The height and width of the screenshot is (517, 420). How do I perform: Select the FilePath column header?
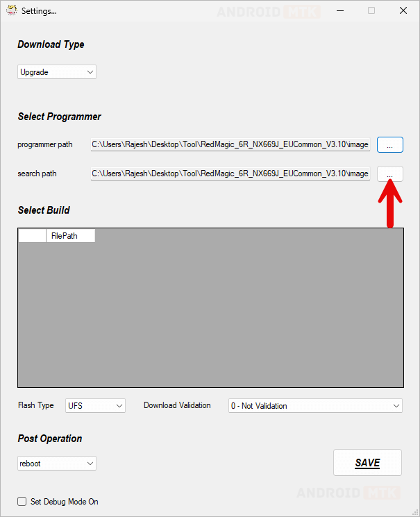70,236
